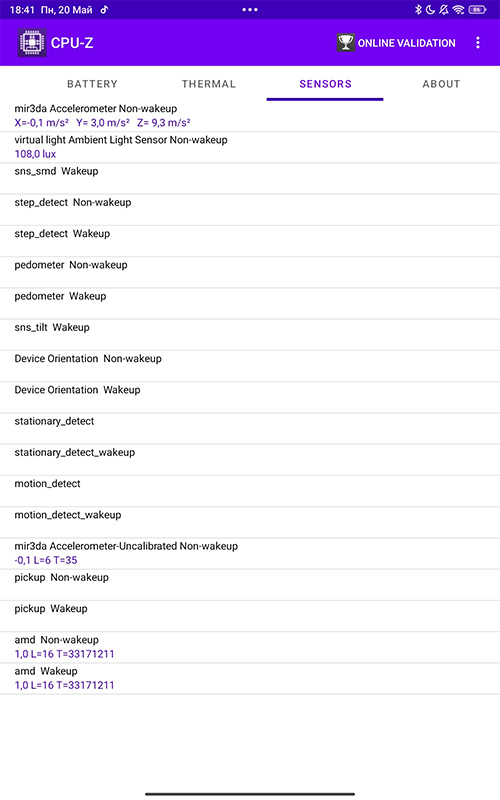Tap the amd Wakeup sensor row
Screen dimensions: 500x800
click(x=250, y=679)
